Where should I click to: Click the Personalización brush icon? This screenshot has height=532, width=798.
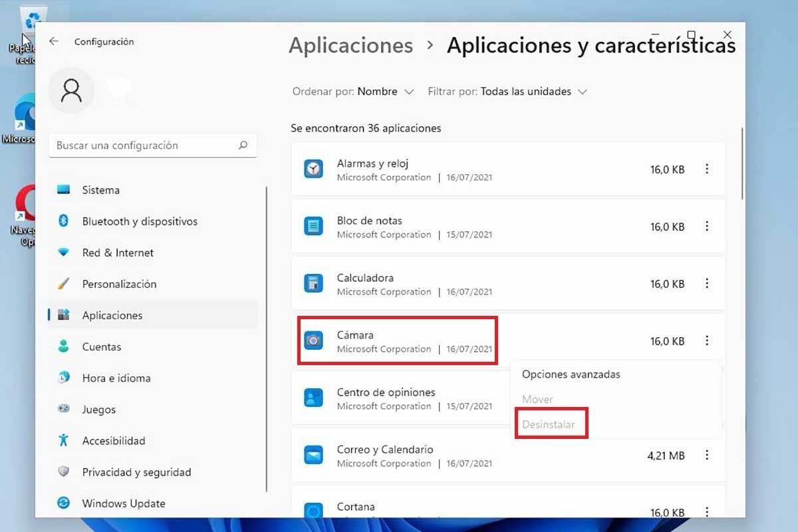point(64,284)
